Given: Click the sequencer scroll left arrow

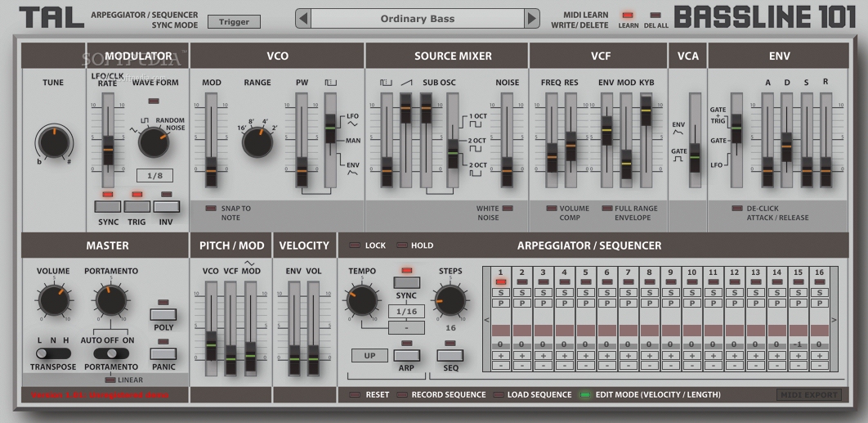Looking at the screenshot, I should point(486,319).
